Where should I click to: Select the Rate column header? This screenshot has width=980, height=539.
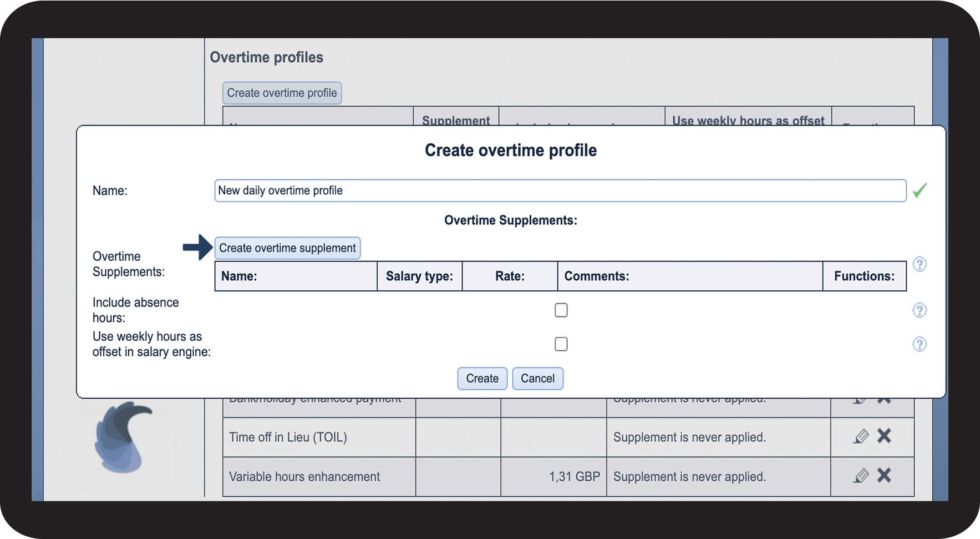coord(510,276)
